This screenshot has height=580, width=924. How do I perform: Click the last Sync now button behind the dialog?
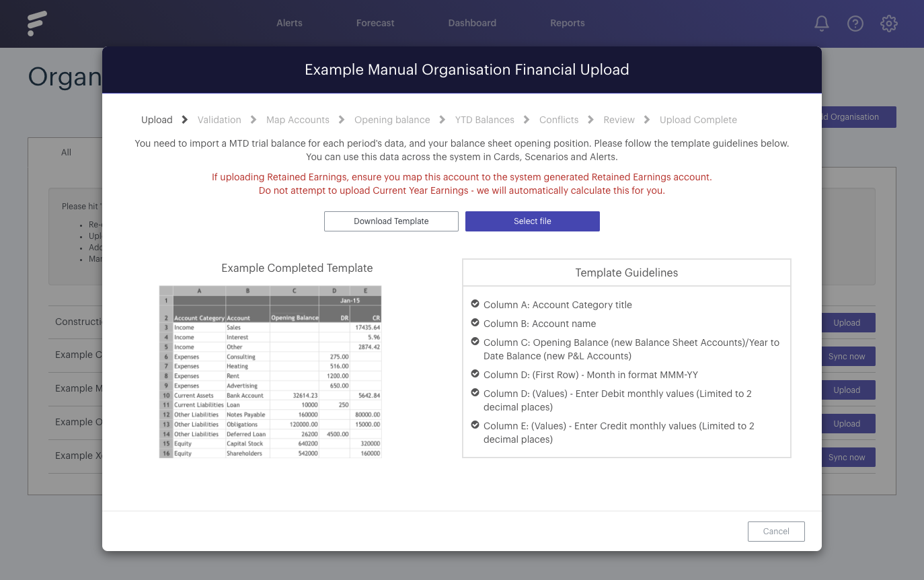click(x=849, y=458)
